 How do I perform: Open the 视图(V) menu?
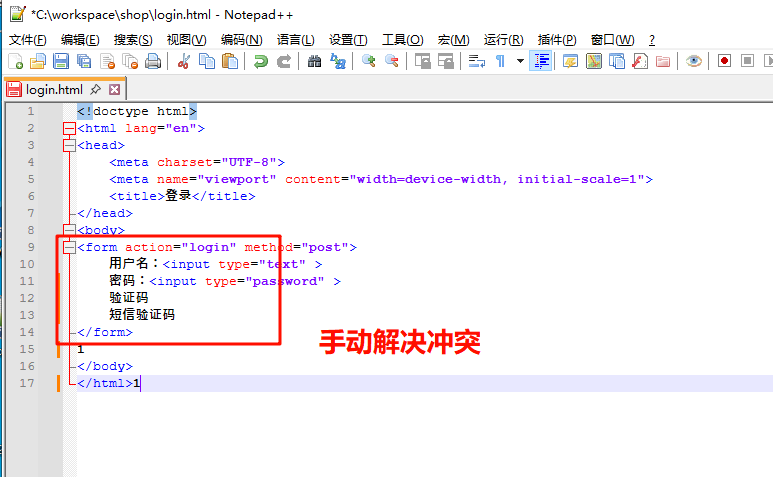coord(186,40)
